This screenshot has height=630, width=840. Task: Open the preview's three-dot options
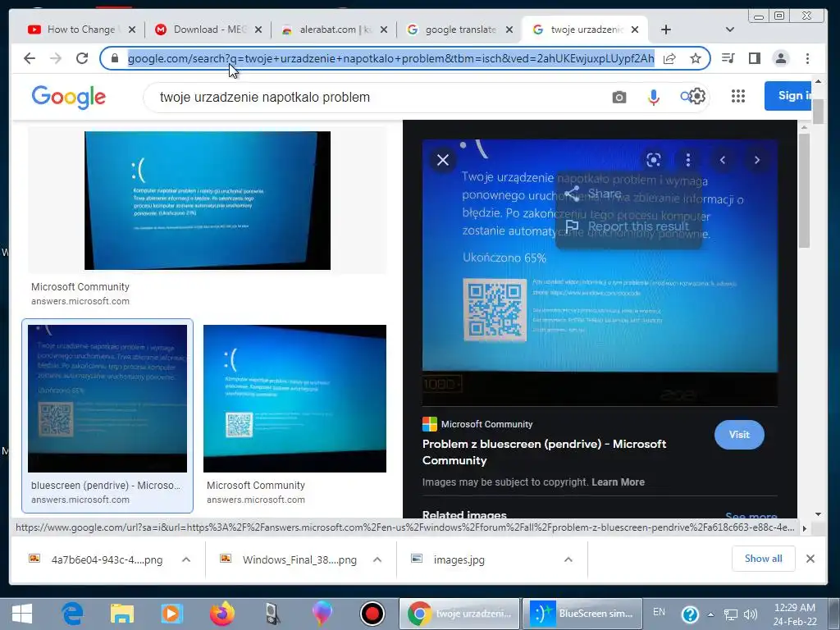tap(688, 160)
